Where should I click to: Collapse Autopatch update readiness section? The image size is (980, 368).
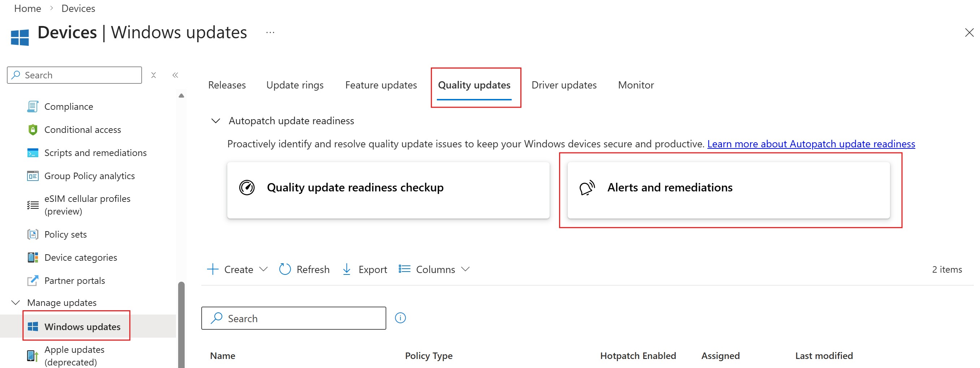216,121
